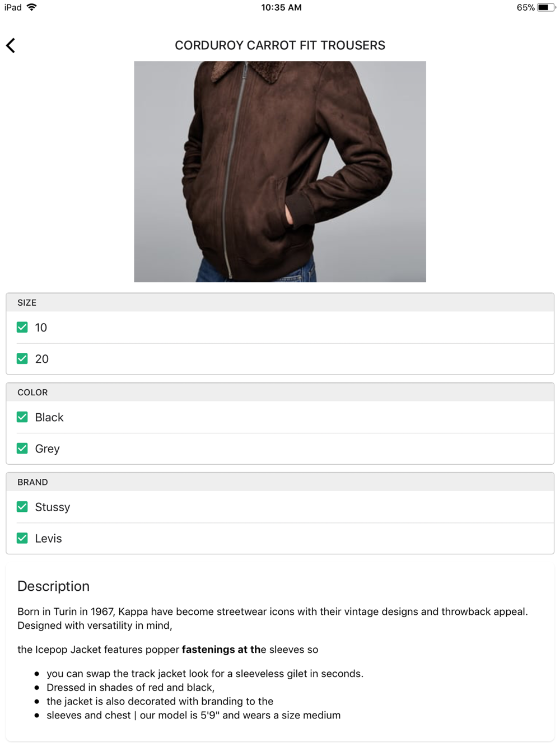
Task: Tap the battery icon in status bar
Action: 546,7
